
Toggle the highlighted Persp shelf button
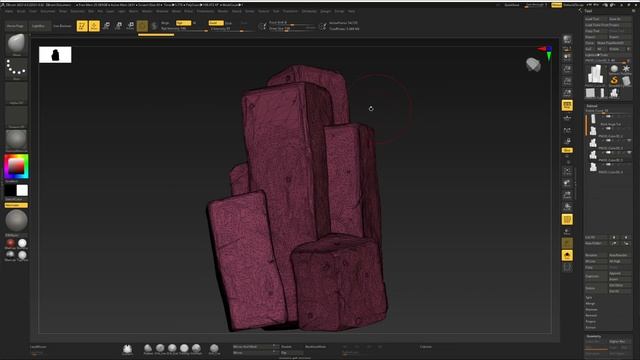[567, 105]
